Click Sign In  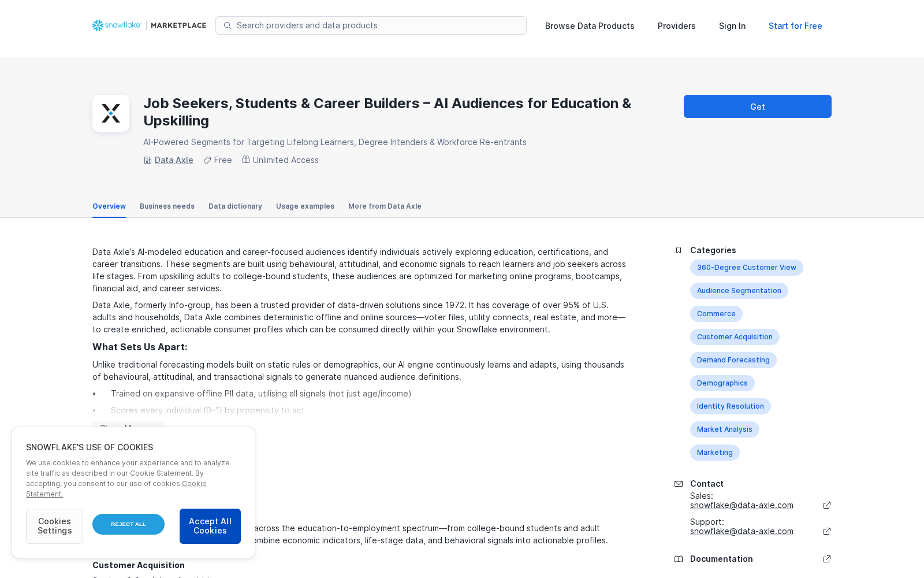[732, 26]
